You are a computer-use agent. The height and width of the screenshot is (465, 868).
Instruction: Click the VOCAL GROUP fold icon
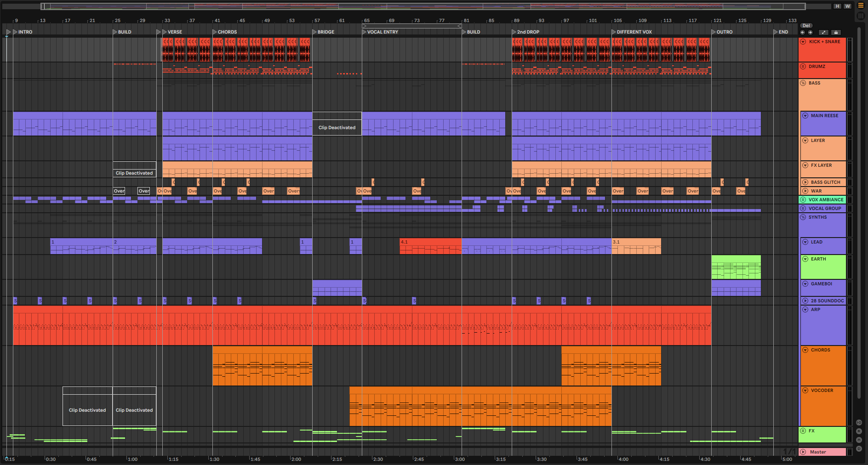pos(803,209)
